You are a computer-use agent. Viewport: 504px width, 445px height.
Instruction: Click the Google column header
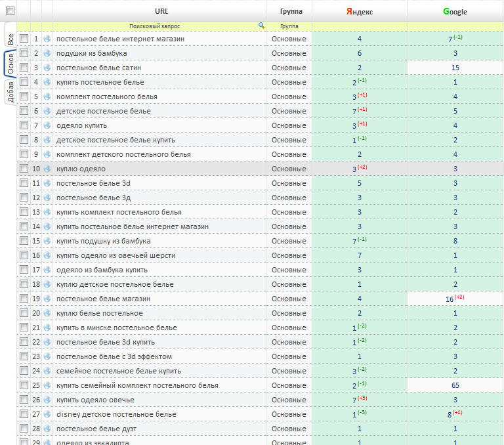[x=455, y=12]
